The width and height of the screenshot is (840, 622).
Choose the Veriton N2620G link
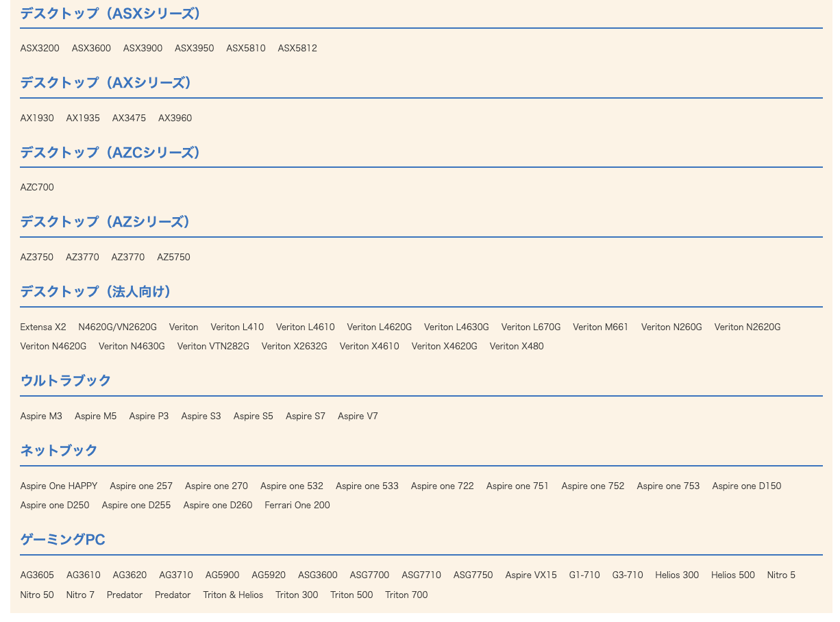tap(748, 327)
